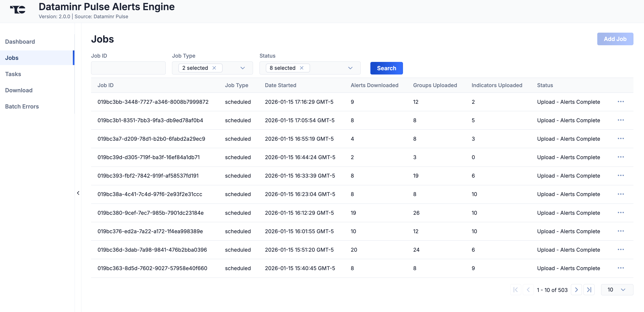644x312 pixels.
Task: Open the ellipsis menu on the last job row
Action: (622, 268)
